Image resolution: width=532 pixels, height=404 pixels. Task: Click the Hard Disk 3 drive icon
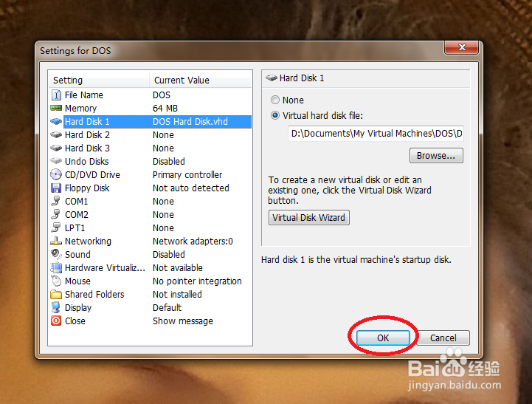(56, 148)
